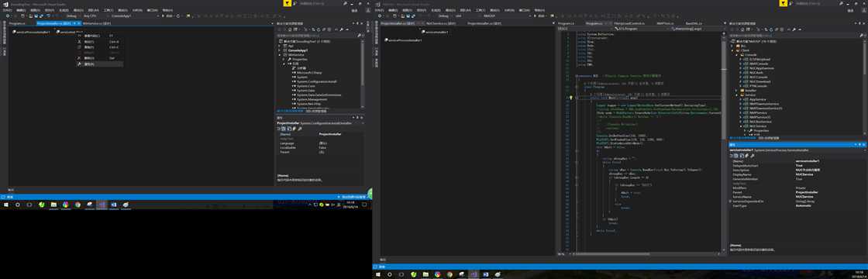868x279 pixels.
Task: Select the AppService project in right Solution Explorer
Action: pyautogui.click(x=758, y=99)
